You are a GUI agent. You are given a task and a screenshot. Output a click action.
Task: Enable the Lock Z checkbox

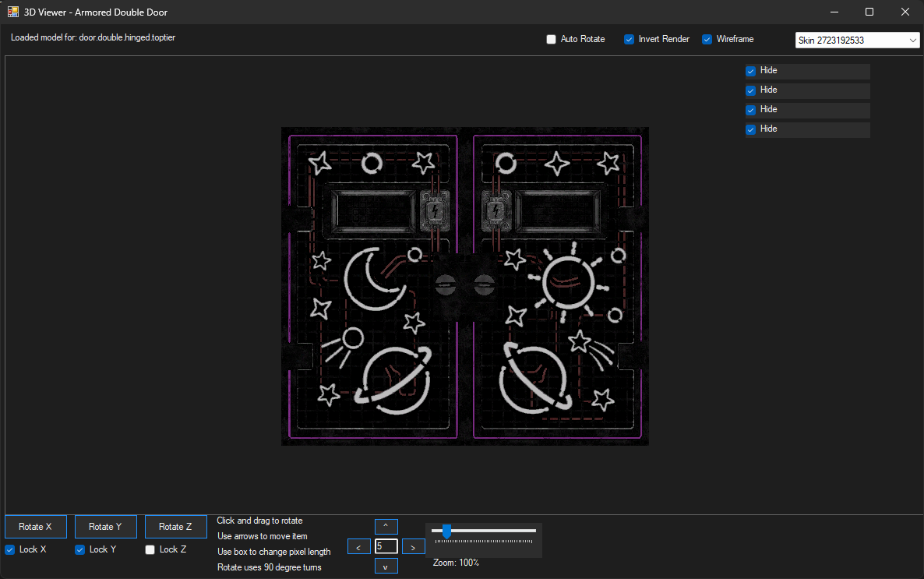pos(150,549)
